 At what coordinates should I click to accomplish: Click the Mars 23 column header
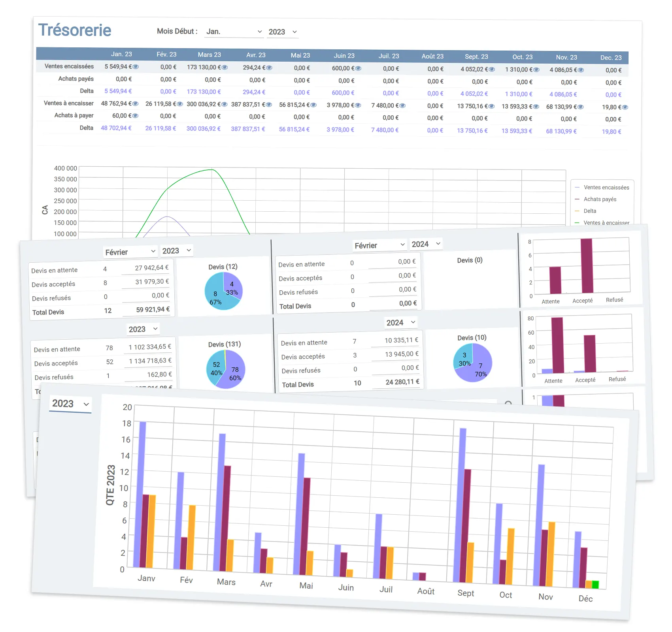click(x=209, y=55)
